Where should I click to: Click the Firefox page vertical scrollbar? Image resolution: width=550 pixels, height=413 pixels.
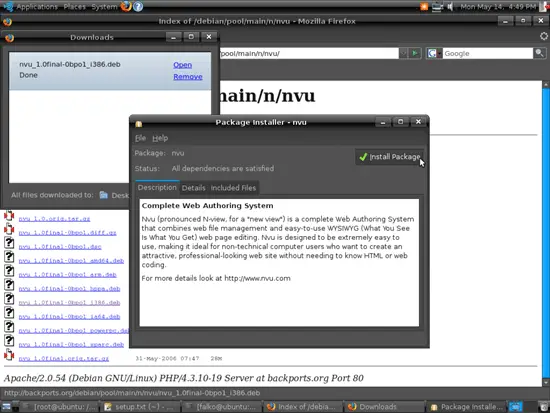coord(545,233)
